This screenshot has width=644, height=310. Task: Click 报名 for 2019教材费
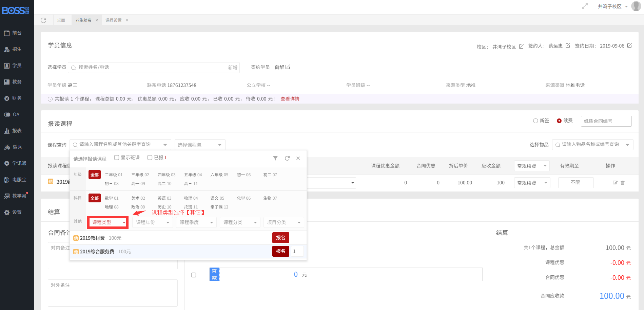pos(281,238)
